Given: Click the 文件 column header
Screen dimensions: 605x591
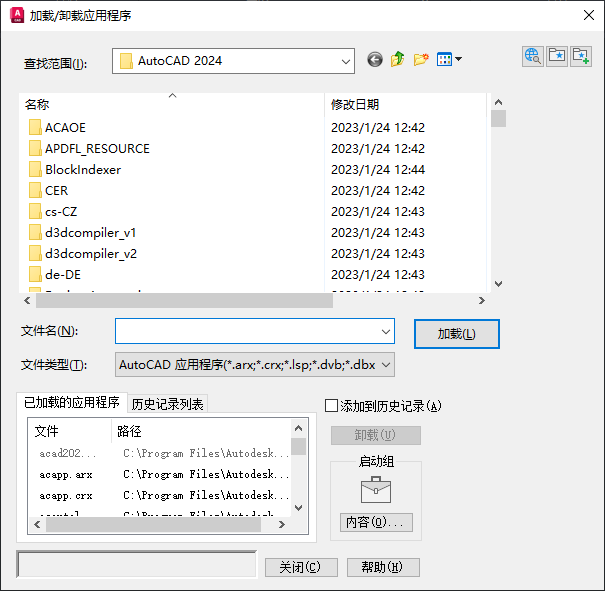Looking at the screenshot, I should click(70, 431).
